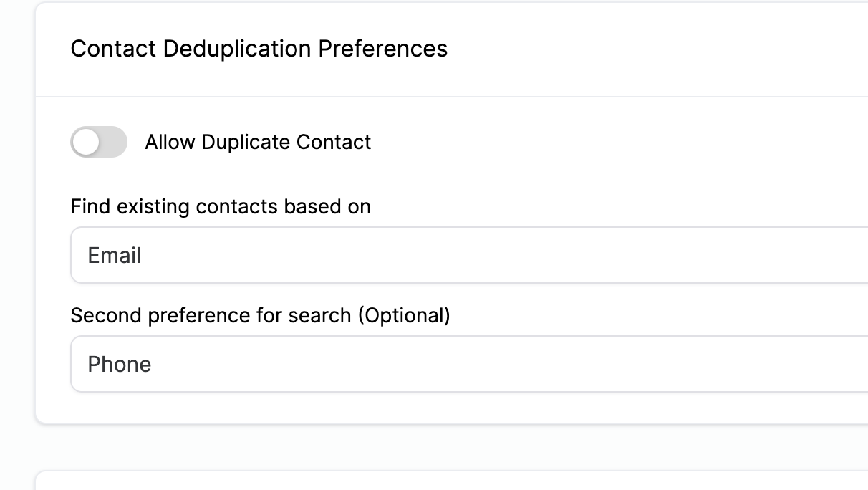
Task: Enable the Allow Duplicate Contact switch
Action: coord(99,142)
